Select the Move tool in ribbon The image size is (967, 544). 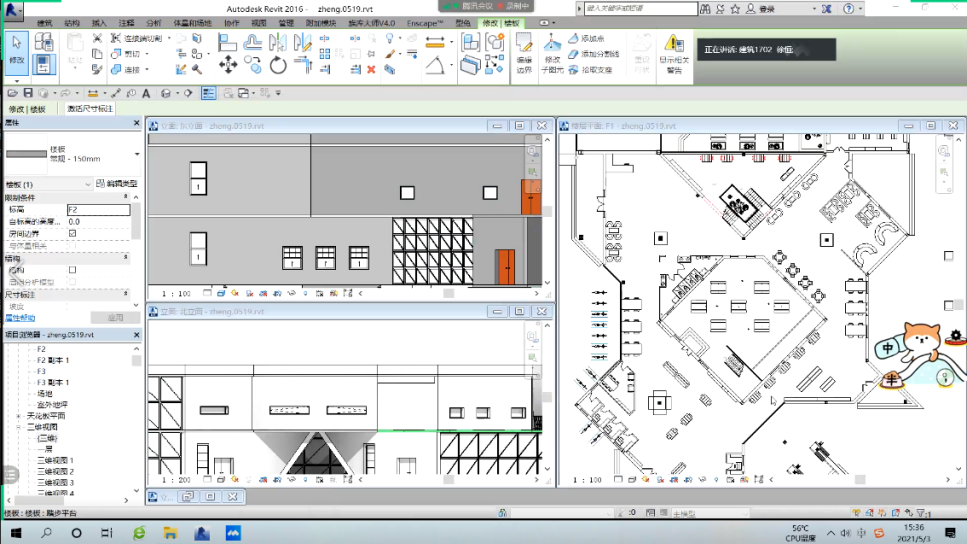228,65
